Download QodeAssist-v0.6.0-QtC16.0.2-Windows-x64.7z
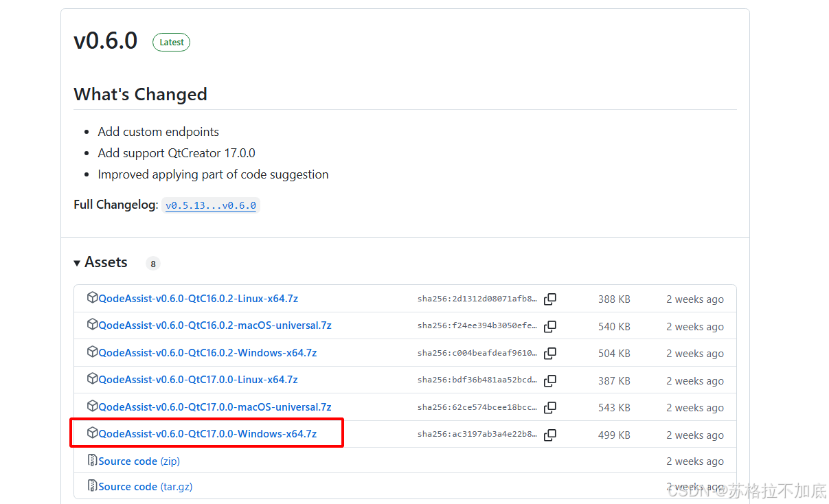 [x=207, y=353]
